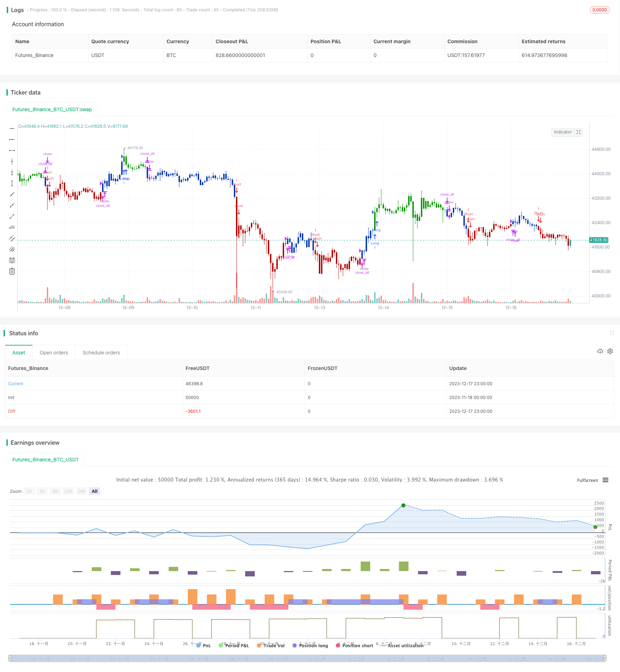Open the earnings chart hamburger menu
Screen dimensions: 620x672
coord(605,480)
